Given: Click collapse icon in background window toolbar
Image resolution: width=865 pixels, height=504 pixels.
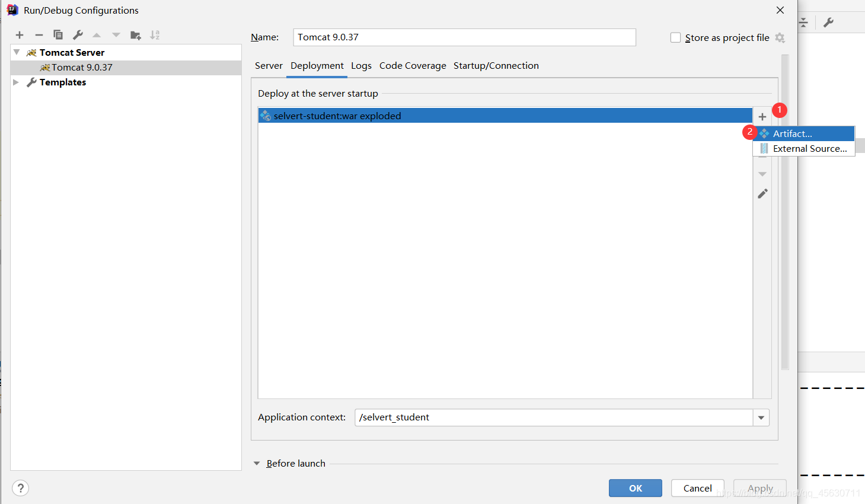Looking at the screenshot, I should click(803, 23).
